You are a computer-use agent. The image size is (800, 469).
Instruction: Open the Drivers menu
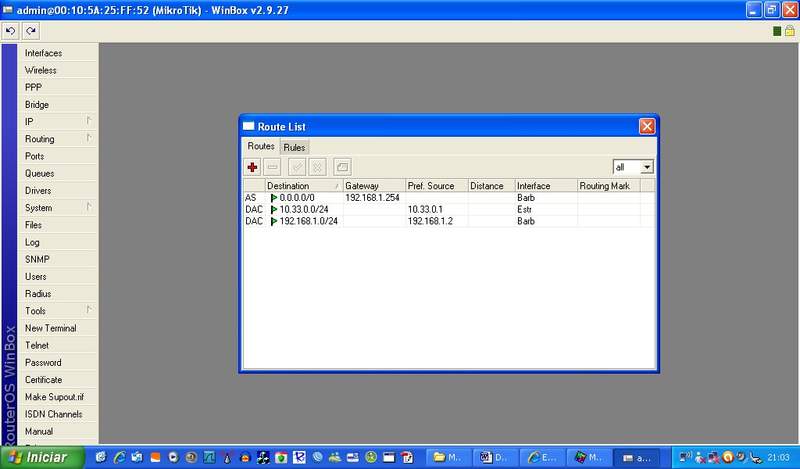57,190
